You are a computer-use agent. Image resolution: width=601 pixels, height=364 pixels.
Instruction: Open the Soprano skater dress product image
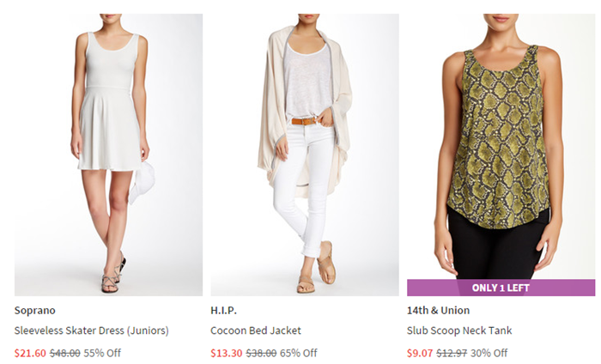(108, 155)
